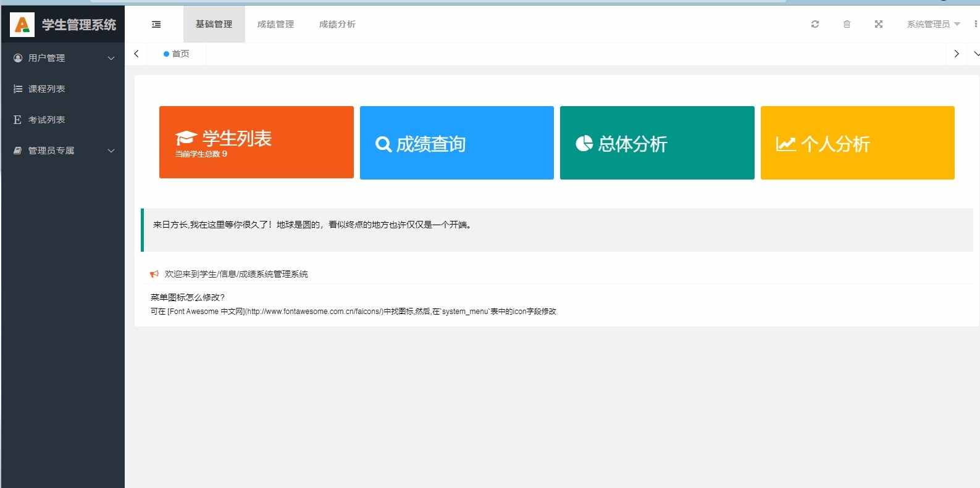Open 考试列表 in the sidebar

coord(47,120)
